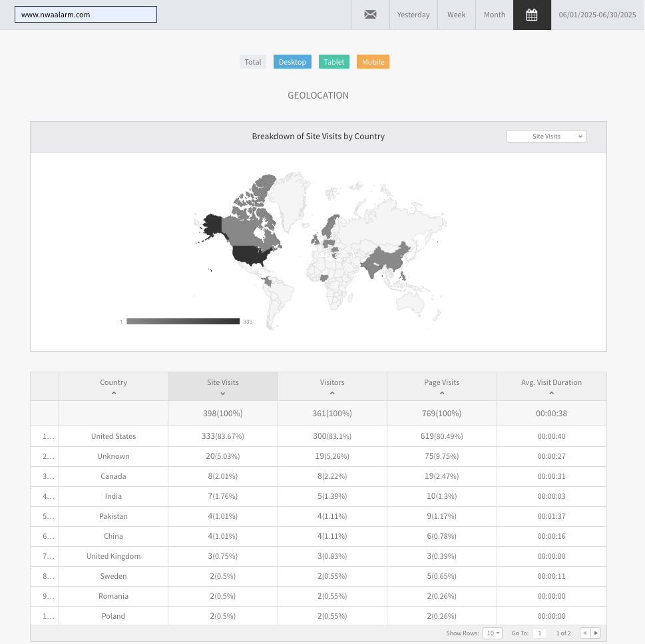Image resolution: width=645 pixels, height=644 pixels.
Task: Sort by Visitors column arrow
Action: click(x=332, y=393)
